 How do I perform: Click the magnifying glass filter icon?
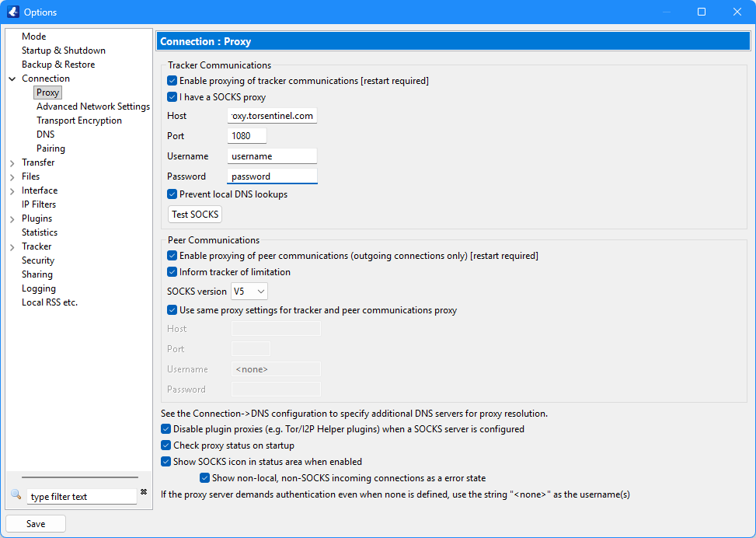coord(17,492)
